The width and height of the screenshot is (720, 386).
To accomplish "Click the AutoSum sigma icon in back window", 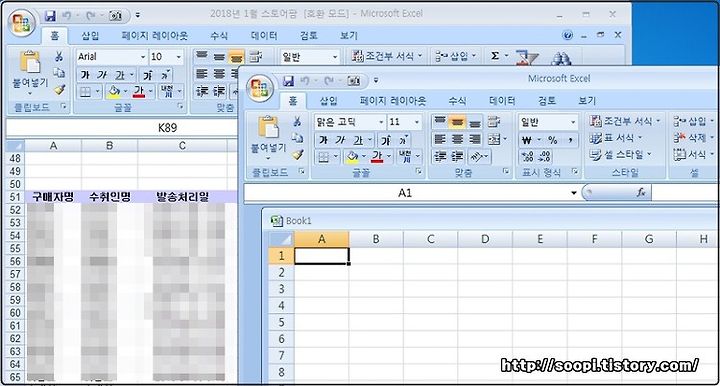I will (x=495, y=56).
